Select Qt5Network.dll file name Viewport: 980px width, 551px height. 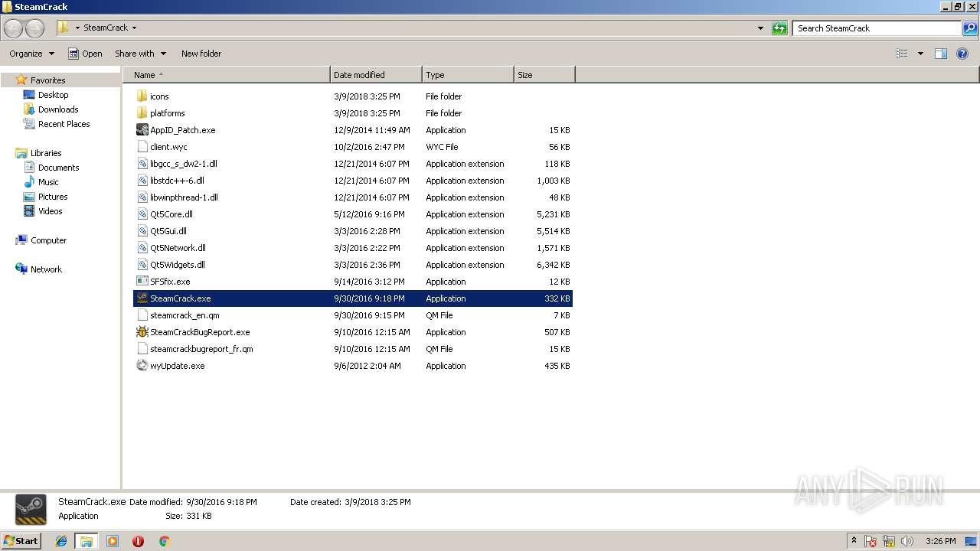[178, 248]
